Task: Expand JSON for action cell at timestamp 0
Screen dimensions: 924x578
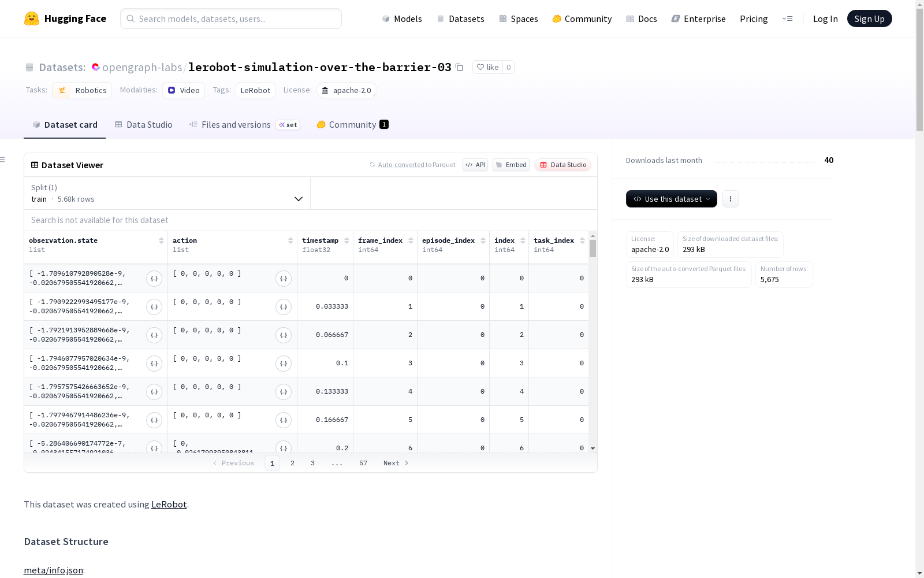Action: 284,279
